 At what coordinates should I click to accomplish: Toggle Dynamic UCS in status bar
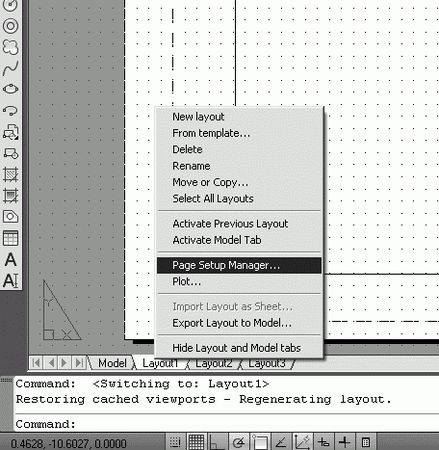point(302,442)
